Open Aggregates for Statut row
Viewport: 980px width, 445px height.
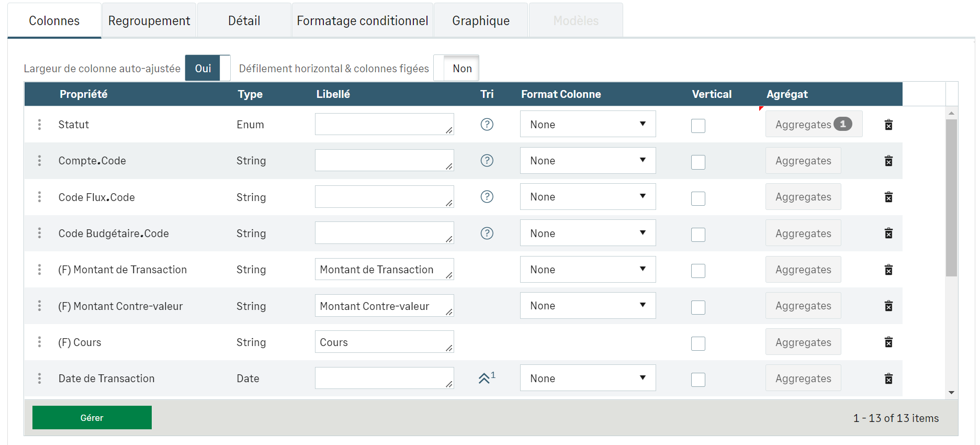point(813,125)
